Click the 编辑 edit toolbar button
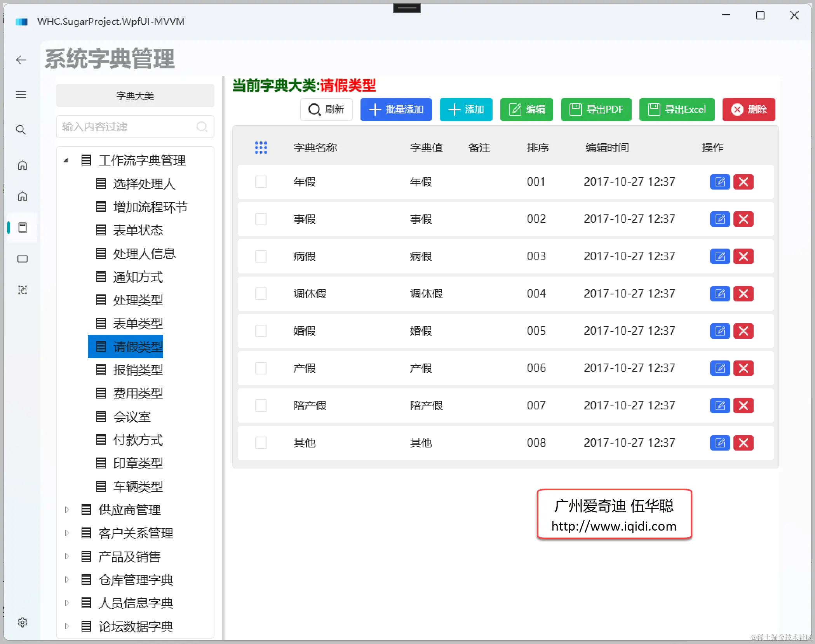This screenshot has height=644, width=815. pos(526,110)
